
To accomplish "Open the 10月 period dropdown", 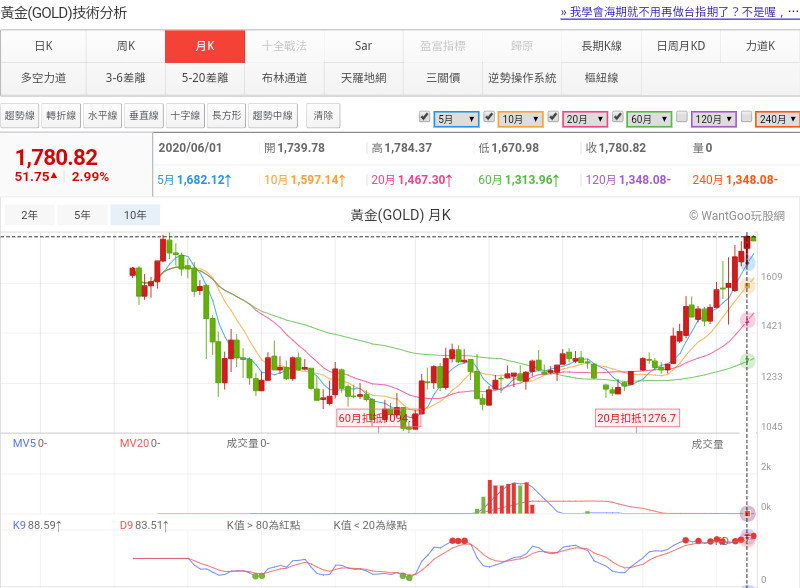I will pyautogui.click(x=520, y=119).
